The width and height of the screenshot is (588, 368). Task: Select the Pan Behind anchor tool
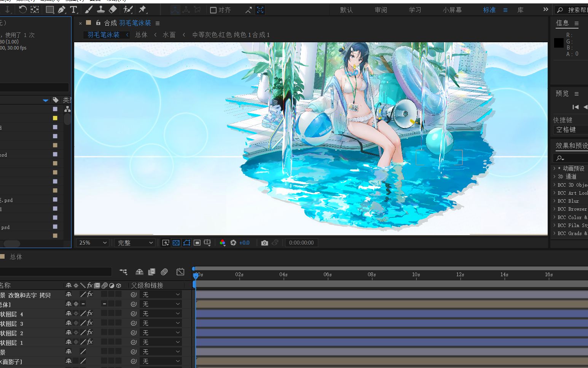[35, 10]
